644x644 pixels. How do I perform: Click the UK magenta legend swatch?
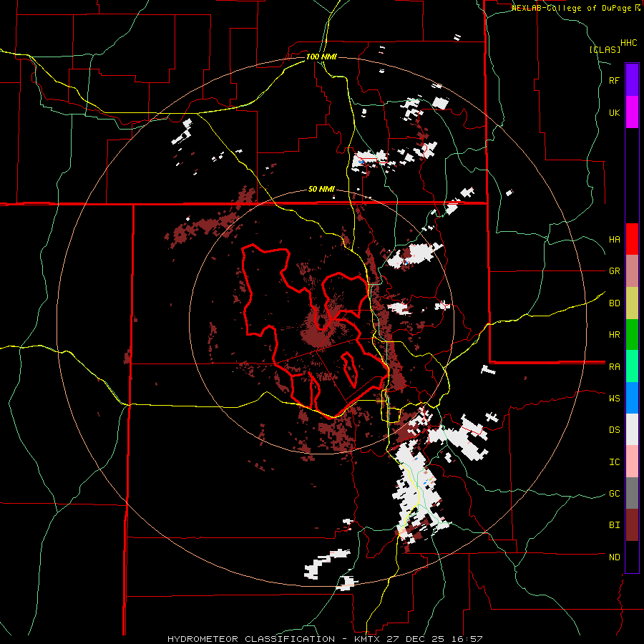[632, 112]
